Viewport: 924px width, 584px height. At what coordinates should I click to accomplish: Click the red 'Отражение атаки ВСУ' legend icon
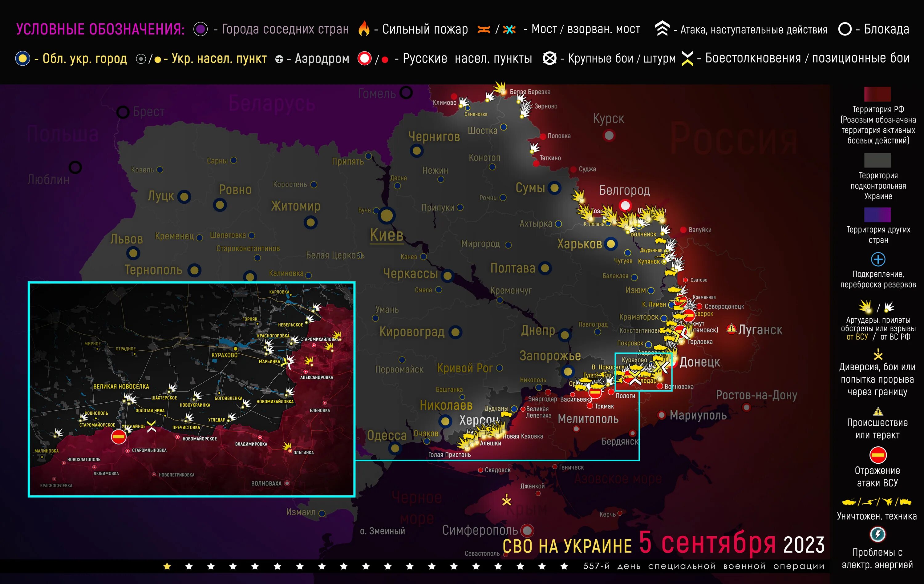click(x=878, y=455)
